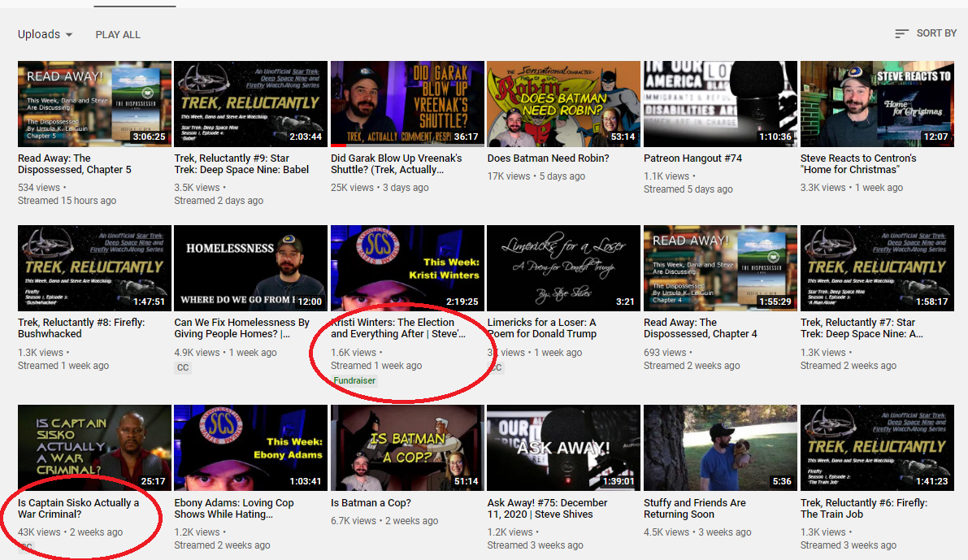
Task: Open Trek, Reluctantly #9 Babel thumbnail
Action: pos(250,104)
